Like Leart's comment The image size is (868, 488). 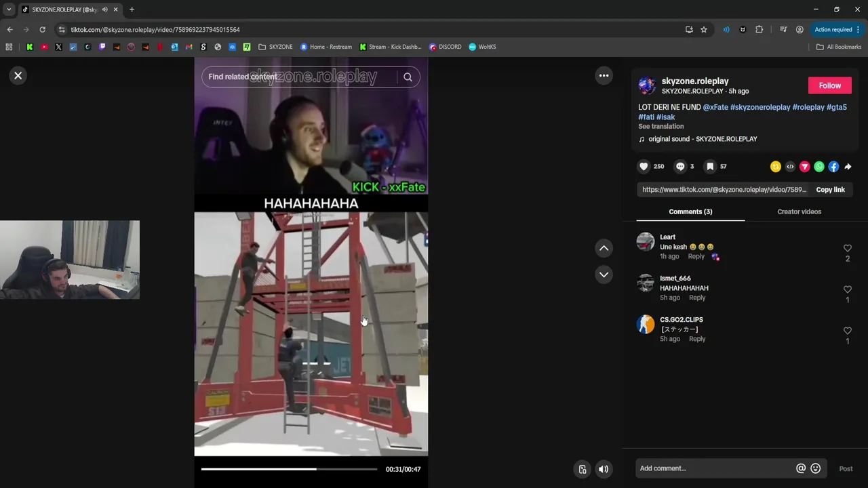(847, 249)
